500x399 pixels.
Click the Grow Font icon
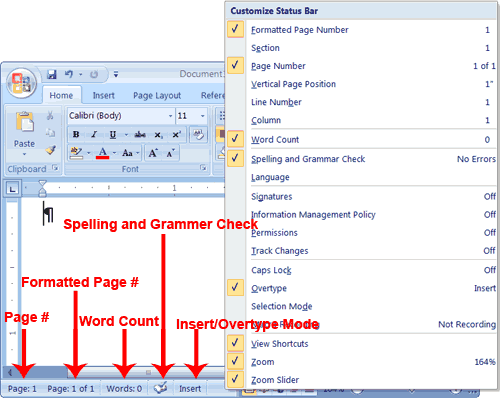pos(153,153)
